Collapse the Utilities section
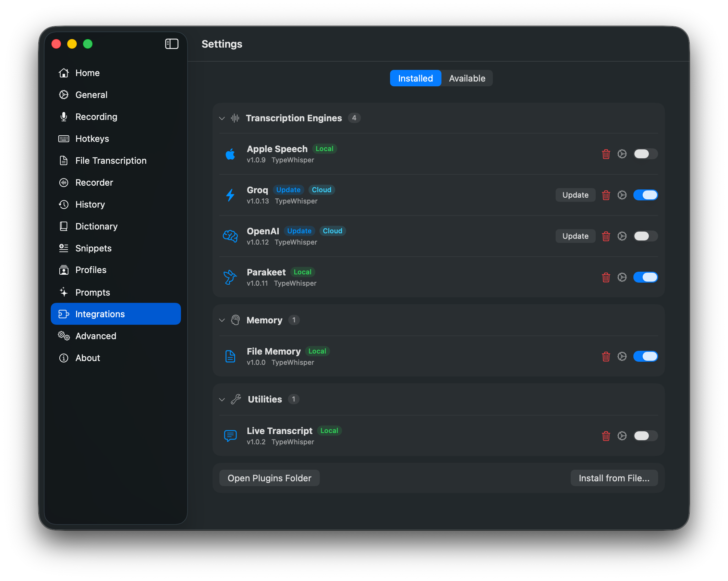 point(222,399)
